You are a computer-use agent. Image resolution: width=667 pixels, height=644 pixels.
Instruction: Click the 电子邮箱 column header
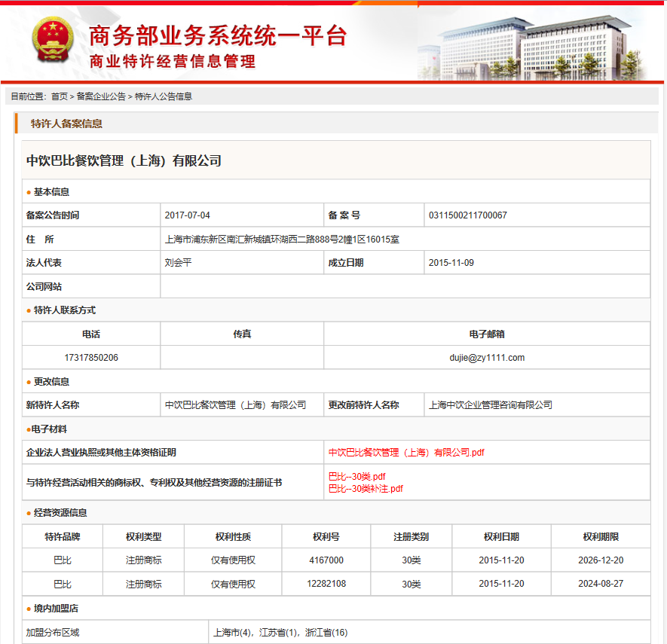(x=487, y=334)
